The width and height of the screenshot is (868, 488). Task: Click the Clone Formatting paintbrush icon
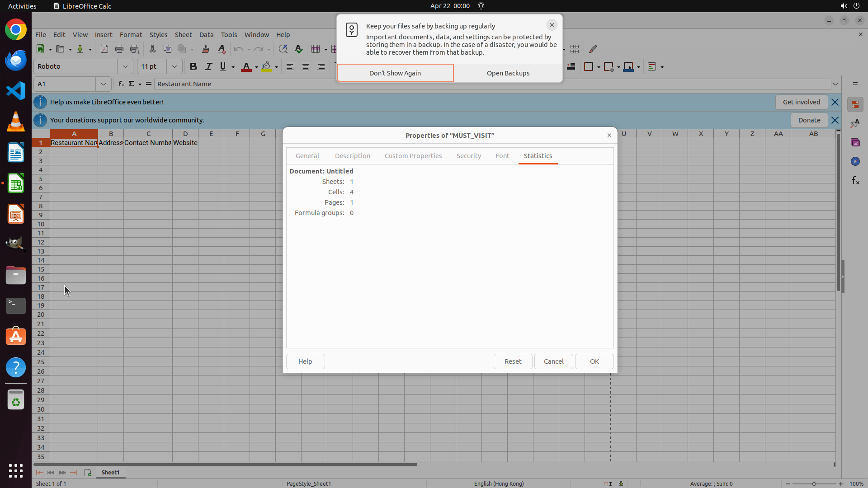coord(206,49)
